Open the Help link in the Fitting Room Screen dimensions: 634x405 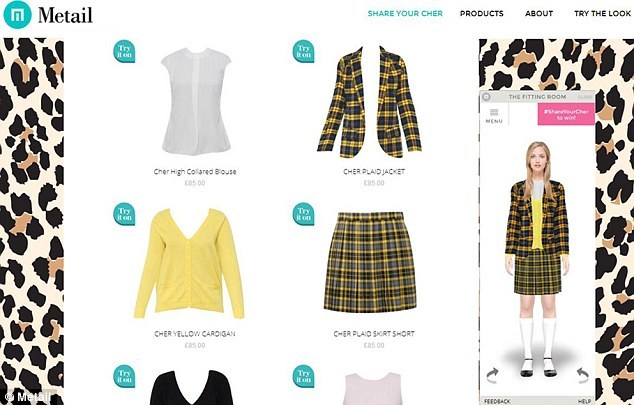point(584,401)
